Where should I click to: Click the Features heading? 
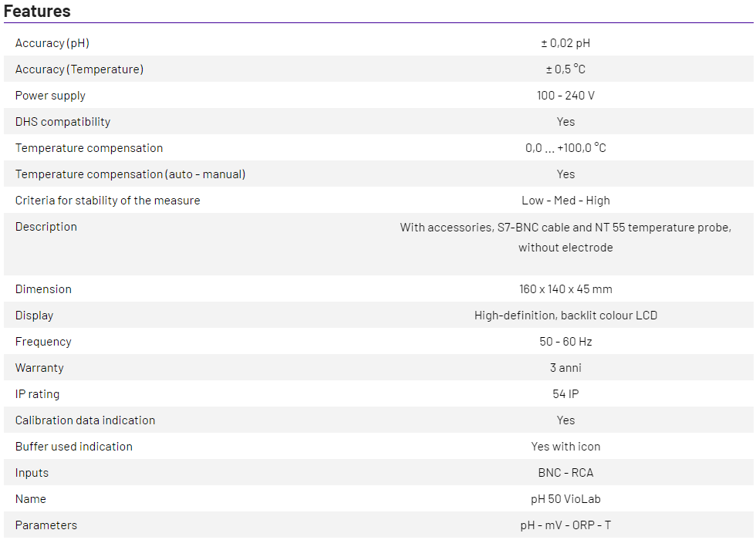click(37, 11)
